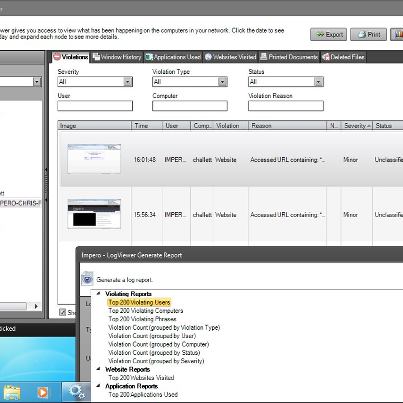Sort by the Violation column header

[231, 126]
